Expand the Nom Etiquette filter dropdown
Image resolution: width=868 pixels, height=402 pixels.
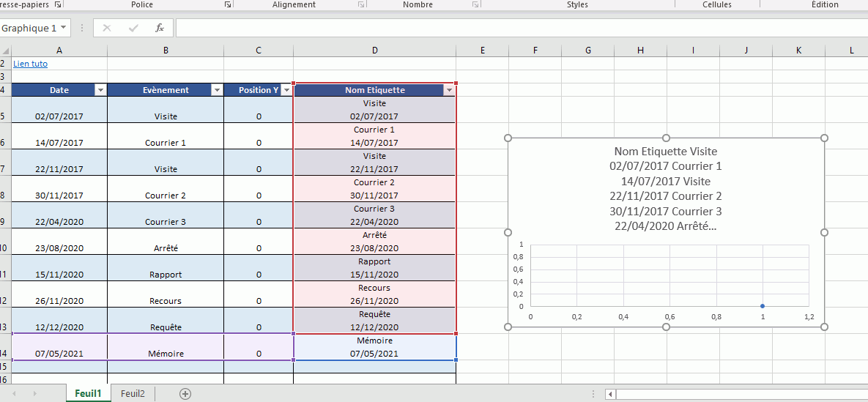tap(448, 90)
